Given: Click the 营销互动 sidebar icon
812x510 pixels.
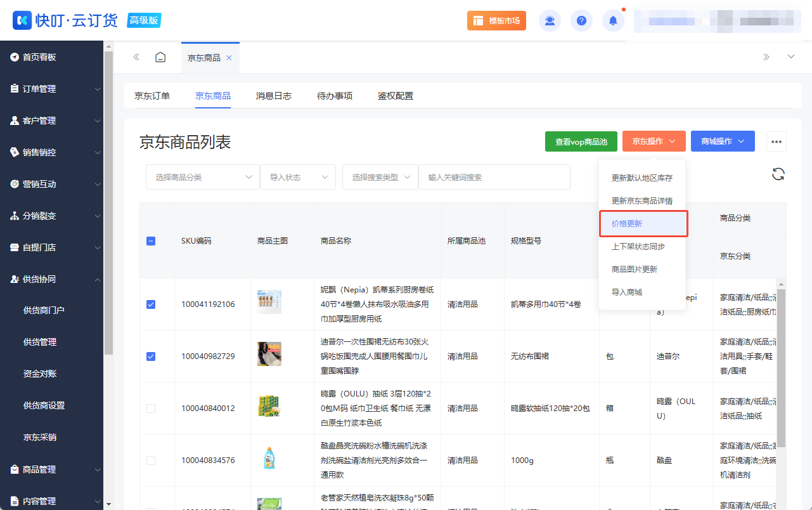Looking at the screenshot, I should (14, 184).
